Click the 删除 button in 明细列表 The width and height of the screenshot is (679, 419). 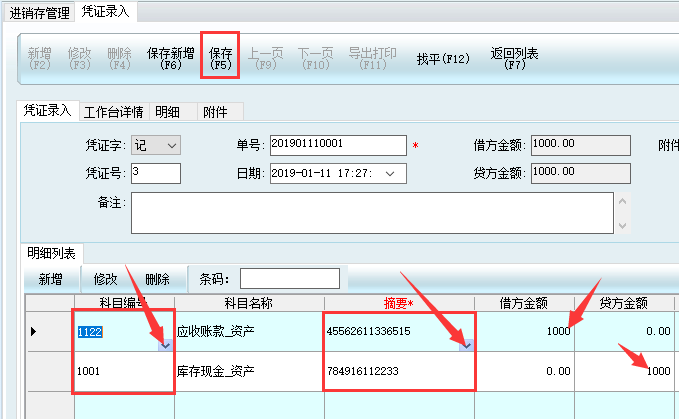coord(157,279)
